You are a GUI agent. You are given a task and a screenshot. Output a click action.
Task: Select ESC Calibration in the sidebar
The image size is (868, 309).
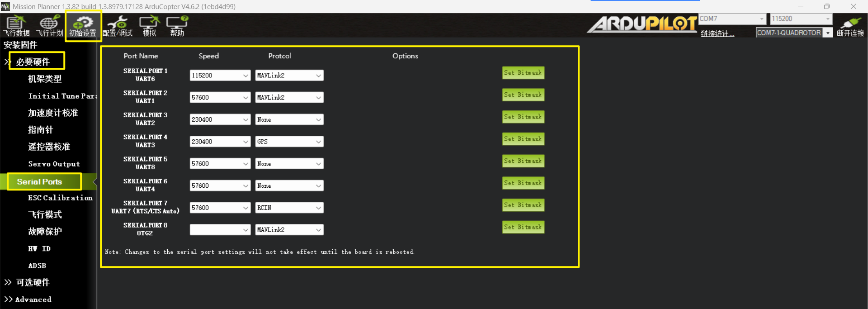pyautogui.click(x=60, y=198)
